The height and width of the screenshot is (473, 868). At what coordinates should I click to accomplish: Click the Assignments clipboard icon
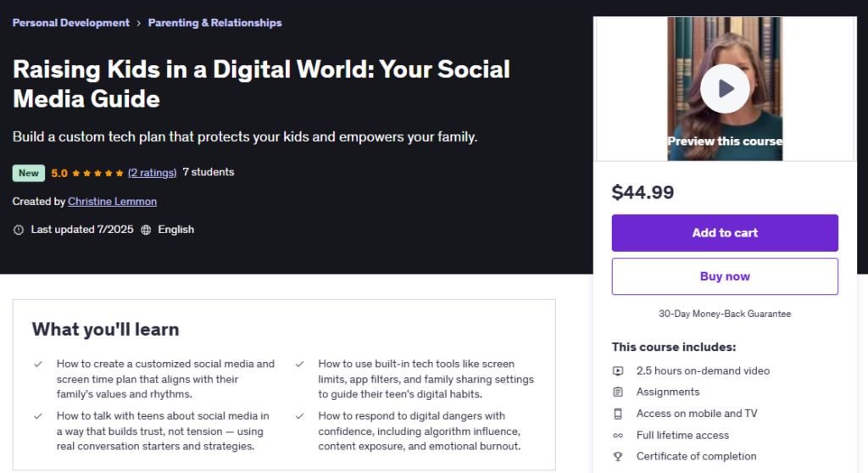tap(618, 392)
